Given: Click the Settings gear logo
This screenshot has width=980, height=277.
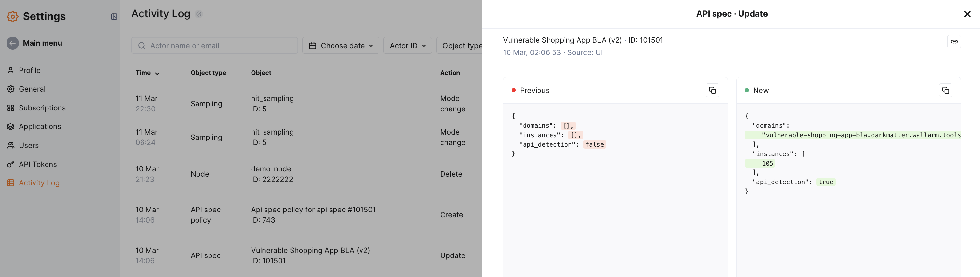Looking at the screenshot, I should tap(13, 16).
